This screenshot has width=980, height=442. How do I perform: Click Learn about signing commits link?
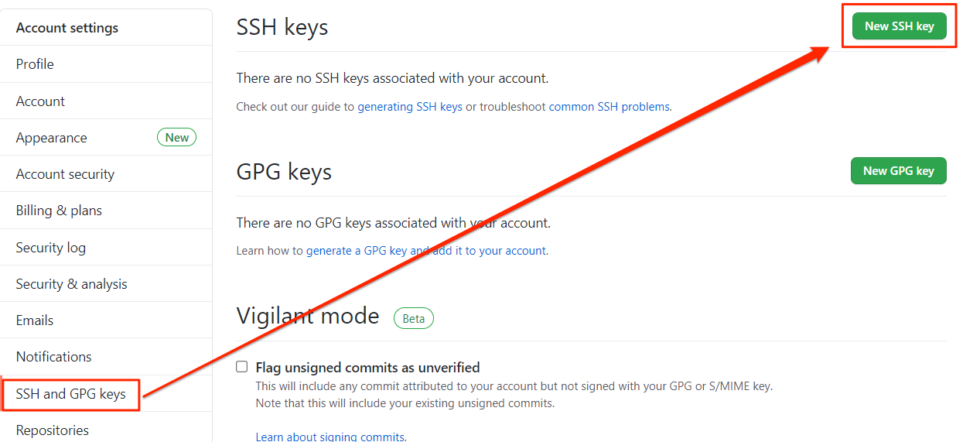330,437
